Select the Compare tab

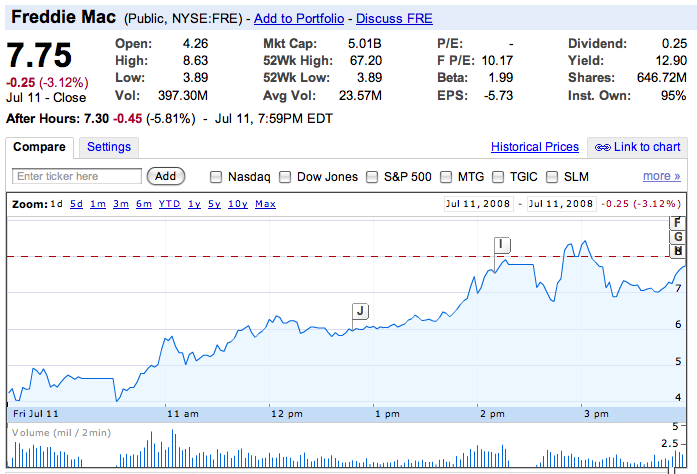point(40,147)
